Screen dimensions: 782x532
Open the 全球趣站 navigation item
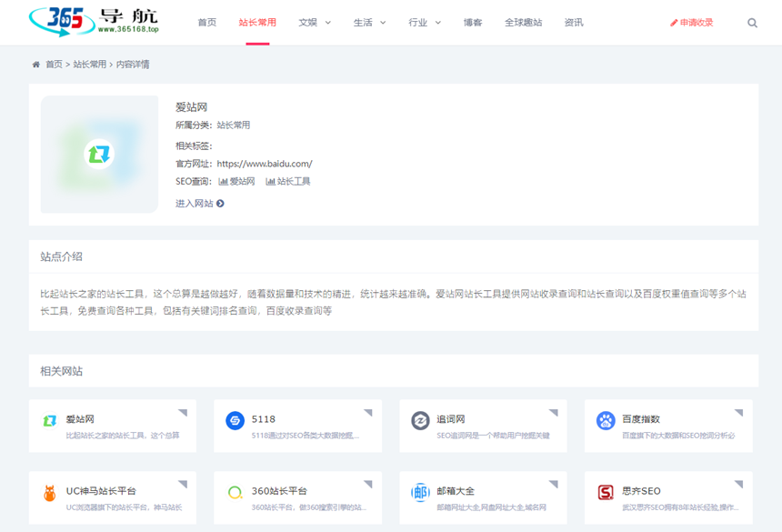(523, 23)
